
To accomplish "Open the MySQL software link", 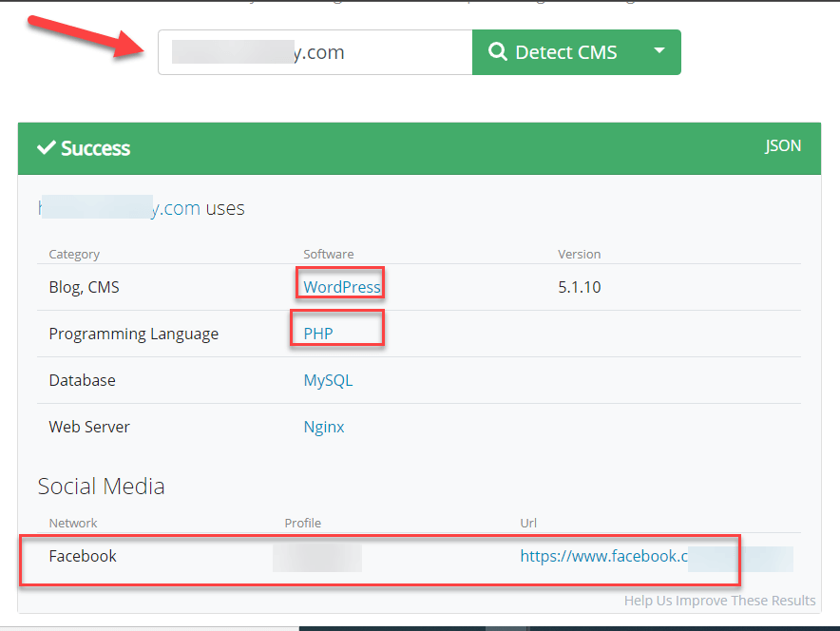I will 328,380.
